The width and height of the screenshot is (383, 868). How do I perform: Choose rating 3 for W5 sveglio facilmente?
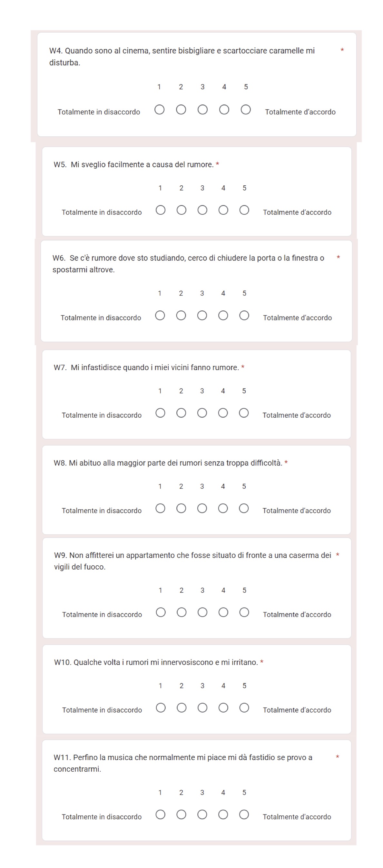pyautogui.click(x=202, y=210)
